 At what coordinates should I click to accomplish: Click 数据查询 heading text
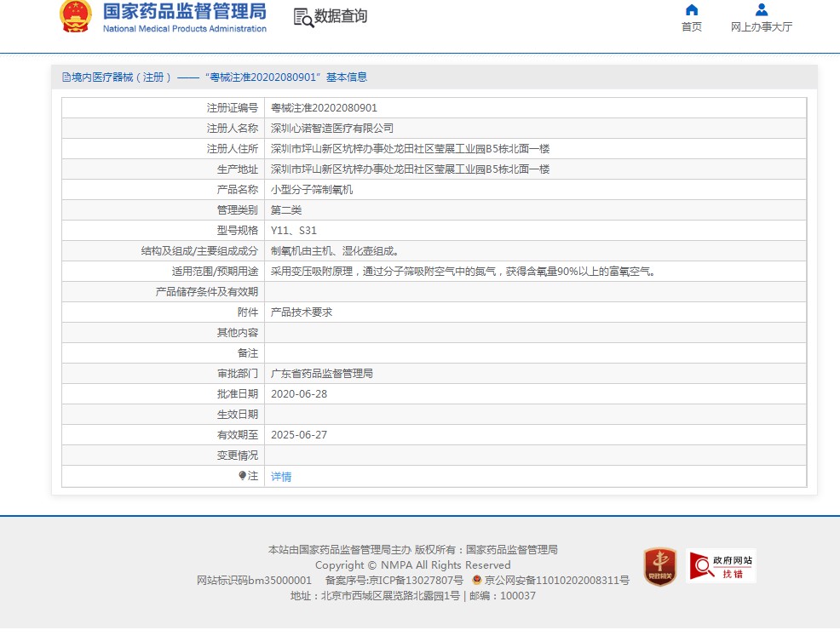click(x=341, y=16)
